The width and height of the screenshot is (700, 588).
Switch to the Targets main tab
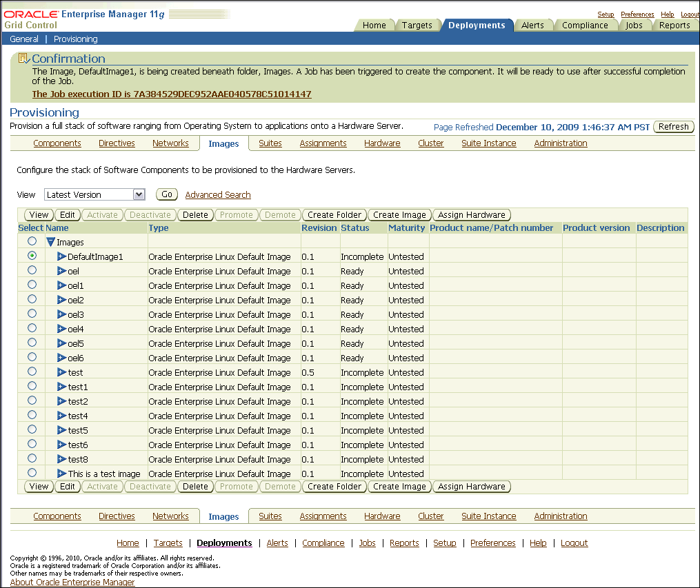click(x=417, y=26)
